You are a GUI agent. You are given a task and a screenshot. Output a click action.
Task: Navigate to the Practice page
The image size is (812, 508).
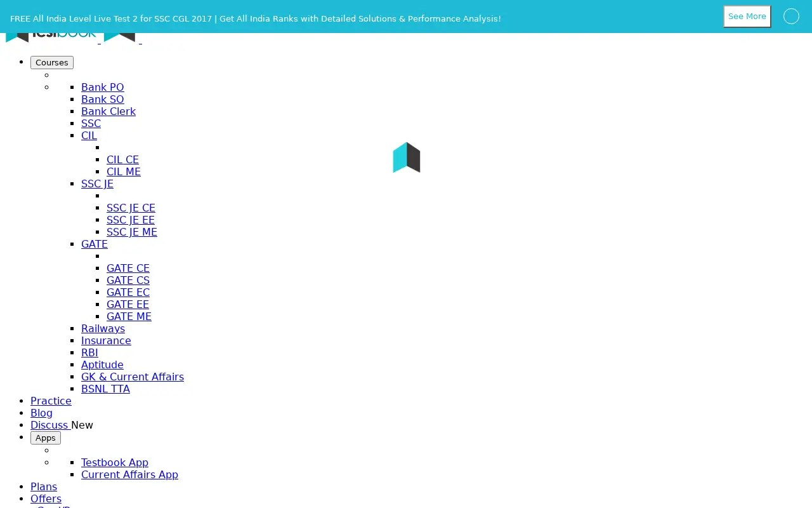(x=51, y=401)
